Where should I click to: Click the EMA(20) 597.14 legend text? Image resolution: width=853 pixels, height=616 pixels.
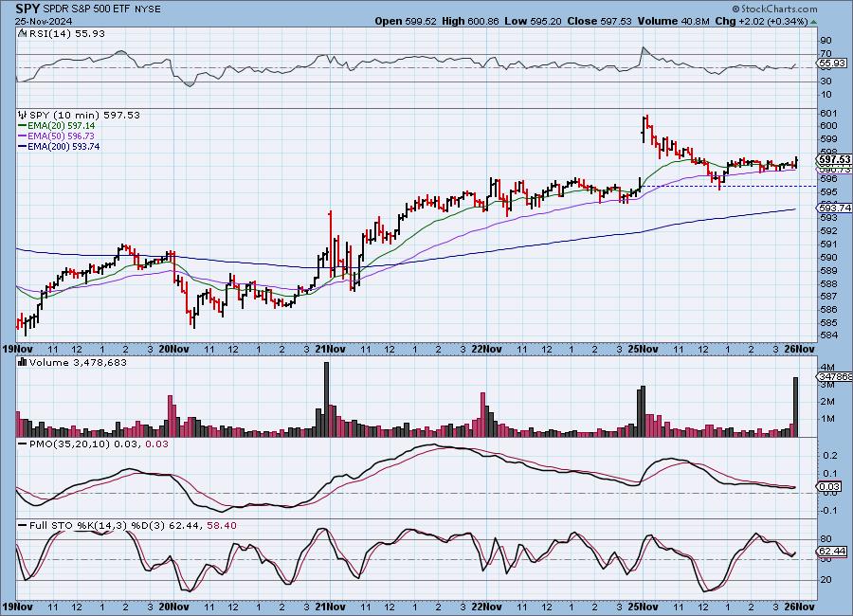point(61,126)
